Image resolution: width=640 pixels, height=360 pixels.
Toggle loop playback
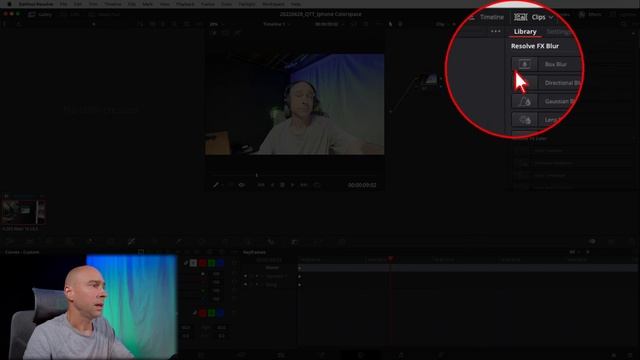(316, 185)
